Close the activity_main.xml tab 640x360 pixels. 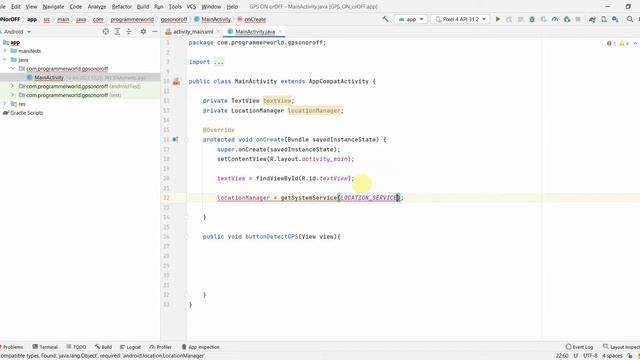[218, 31]
